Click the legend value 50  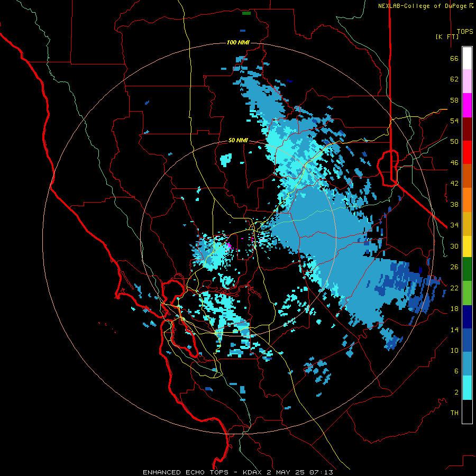tap(454, 142)
